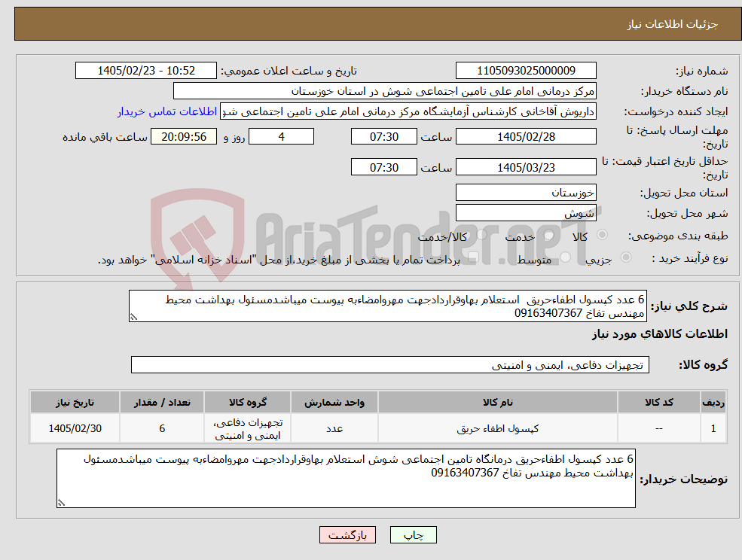Click the کد کالا column header
This screenshot has width=742, height=560.
coord(658,402)
